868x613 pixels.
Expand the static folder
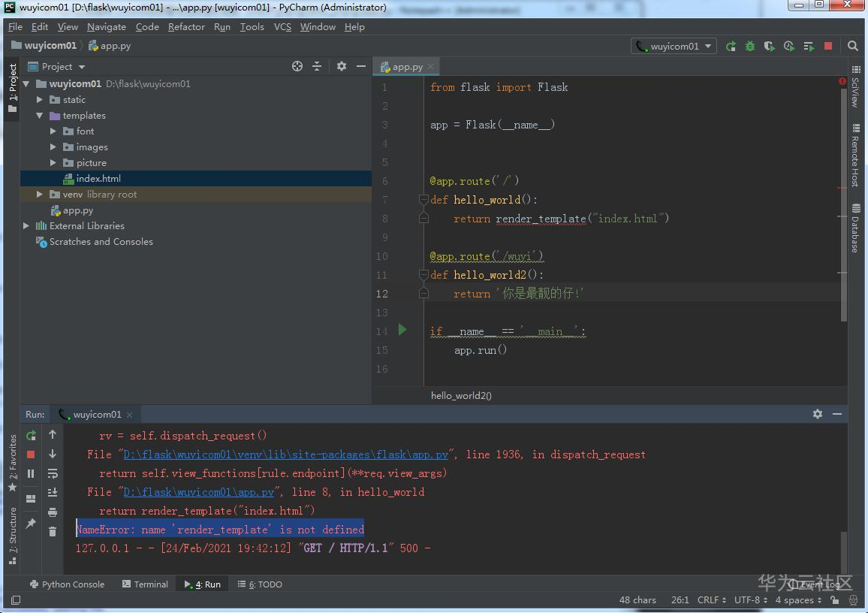41,100
